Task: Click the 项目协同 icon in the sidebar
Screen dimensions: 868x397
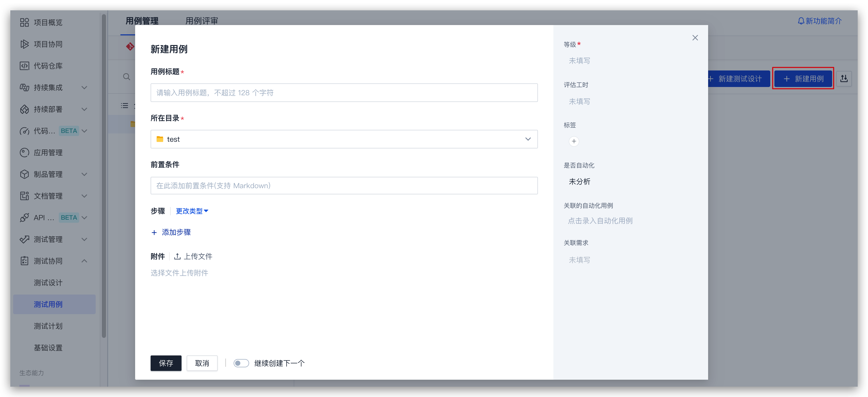Action: (x=24, y=44)
